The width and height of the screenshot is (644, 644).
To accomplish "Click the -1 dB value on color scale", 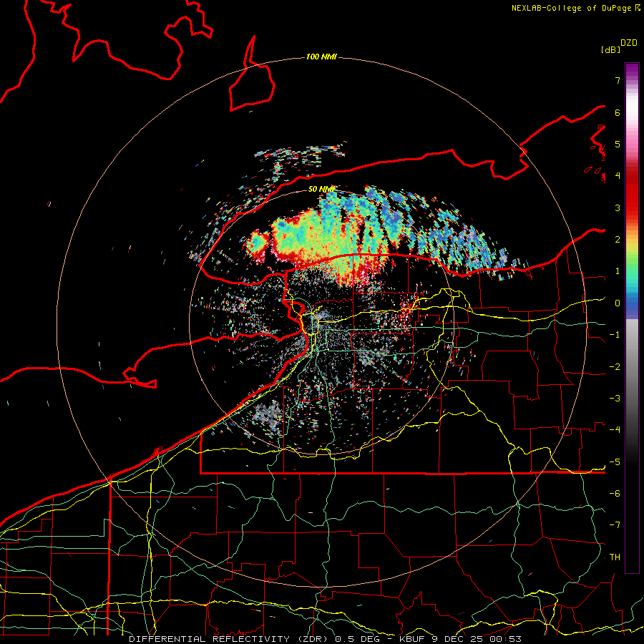I will (615, 335).
